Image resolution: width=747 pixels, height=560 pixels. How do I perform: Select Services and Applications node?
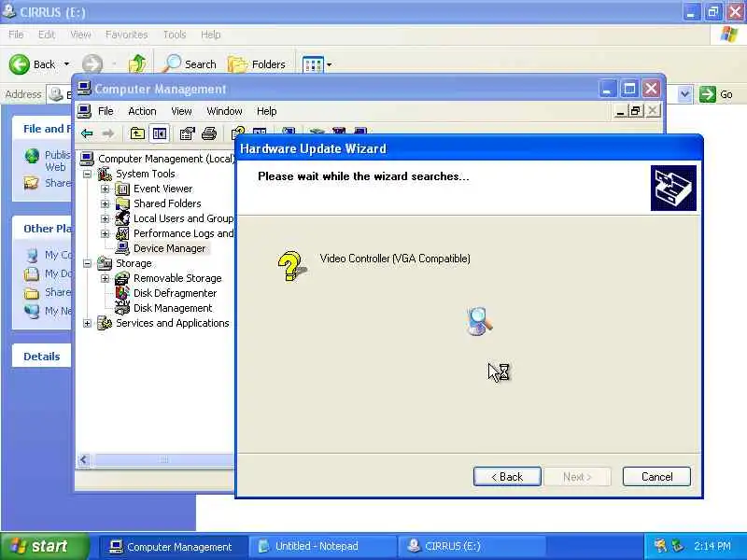[173, 323]
